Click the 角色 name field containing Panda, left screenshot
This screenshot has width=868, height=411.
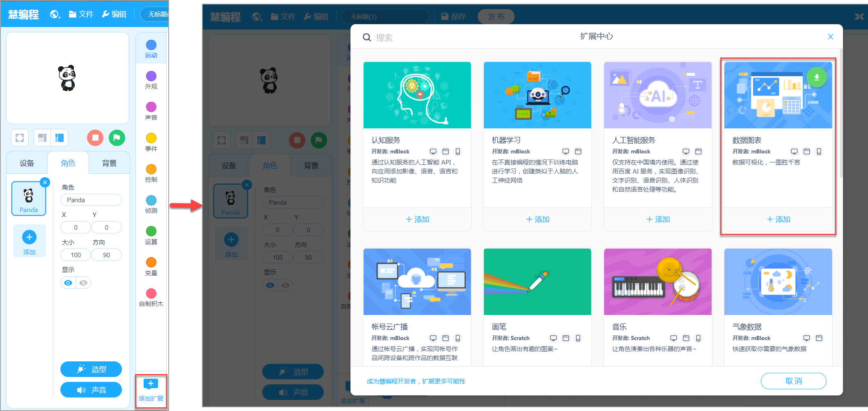pos(91,200)
